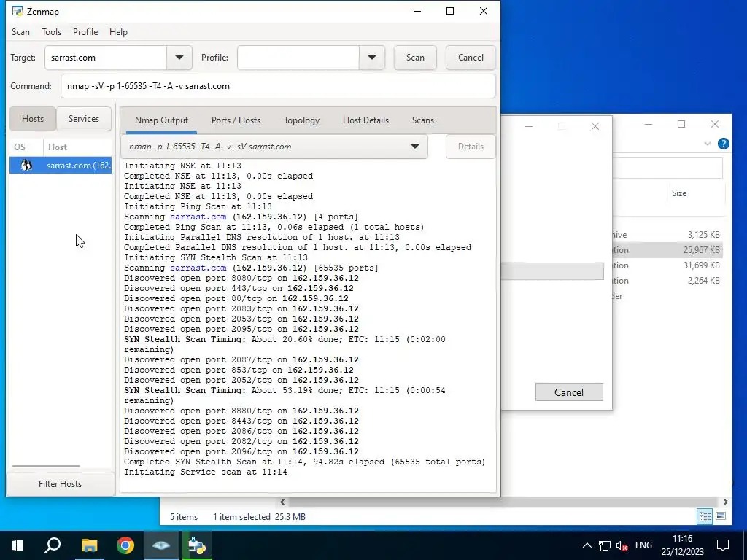Select the sarrast.com host row
Screen dimensions: 747x560
(x=61, y=166)
